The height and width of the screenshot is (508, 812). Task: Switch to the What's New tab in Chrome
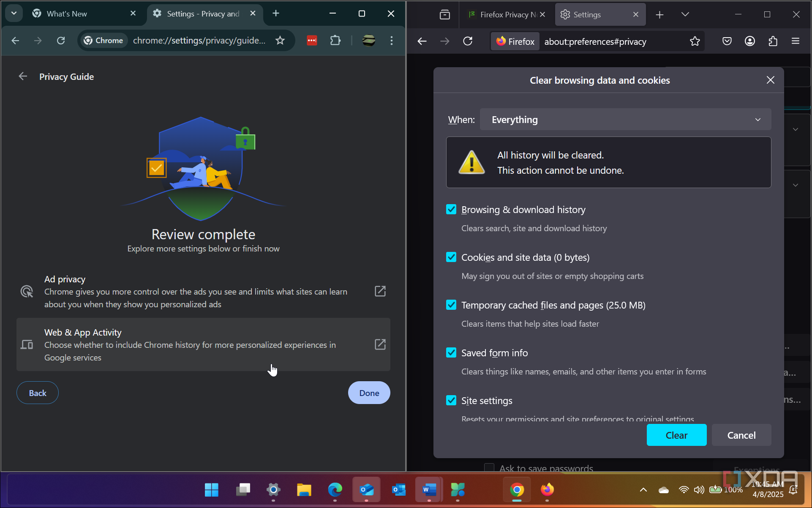(84, 14)
